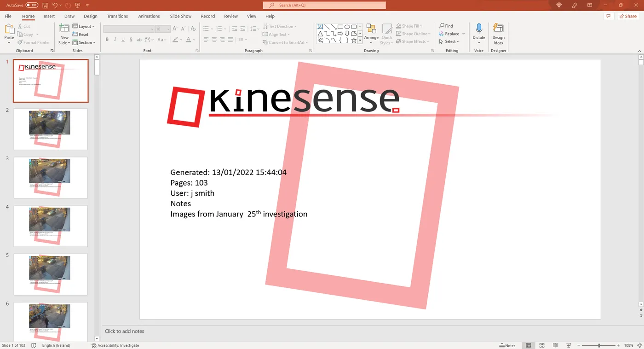
Task: Apply Strikethrough formatting
Action: pos(139,40)
